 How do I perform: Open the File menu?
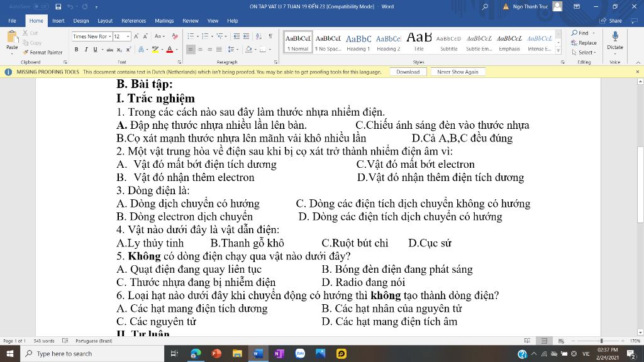click(13, 21)
